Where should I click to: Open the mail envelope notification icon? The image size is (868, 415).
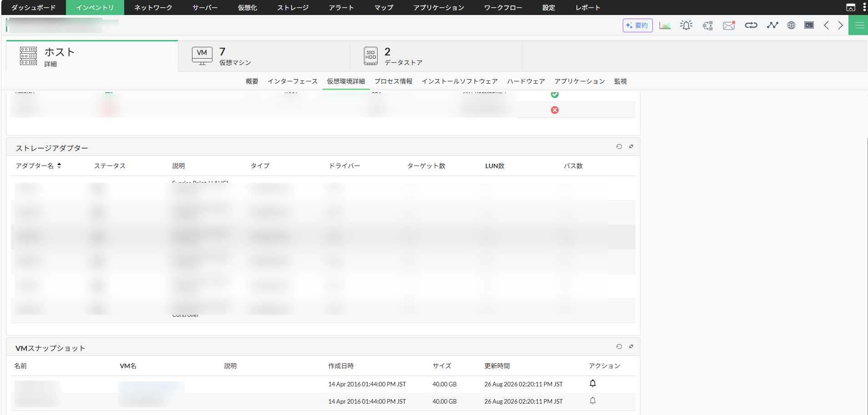(729, 25)
